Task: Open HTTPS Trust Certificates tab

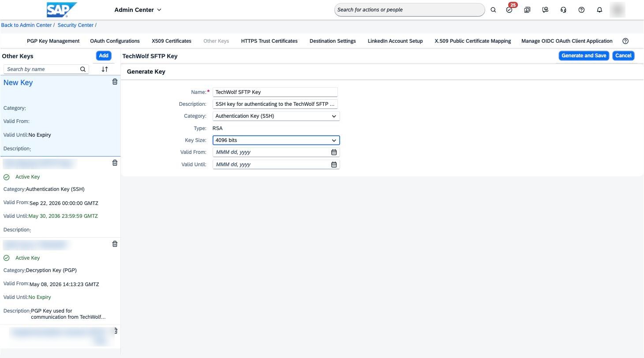Action: (x=269, y=41)
